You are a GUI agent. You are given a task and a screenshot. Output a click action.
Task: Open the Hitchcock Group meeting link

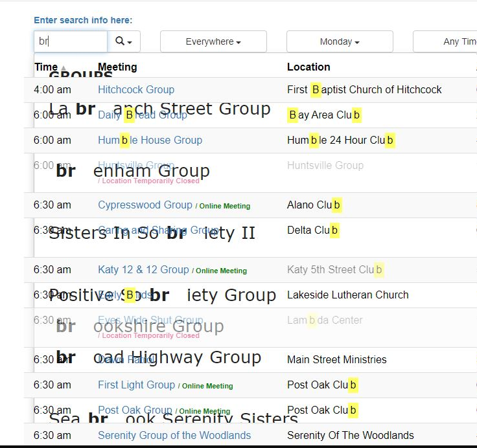[136, 89]
